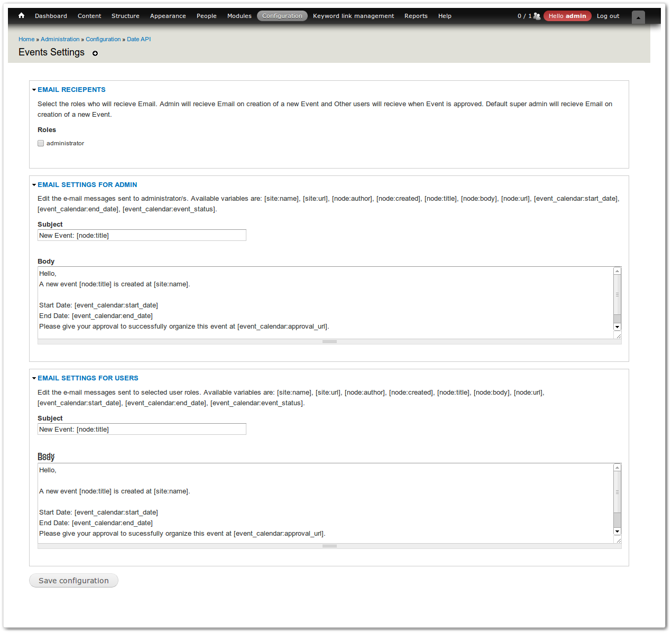672x634 pixels.
Task: Click the add shortcut plus icon
Action: coord(95,53)
